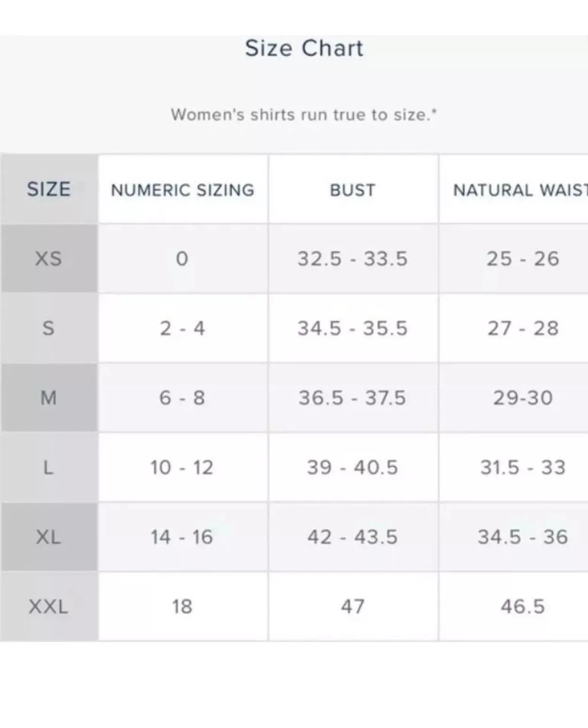The width and height of the screenshot is (588, 728).
Task: Click the 47 bust cell for XXL
Action: coord(353,606)
